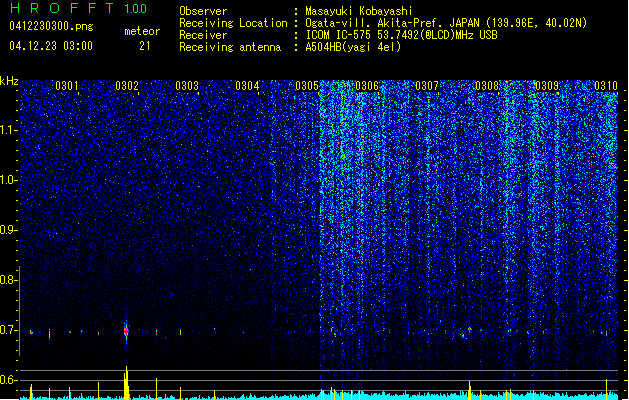The image size is (629, 400).
Task: Click the date stamp 04.12.23 03:00
Action: click(51, 46)
